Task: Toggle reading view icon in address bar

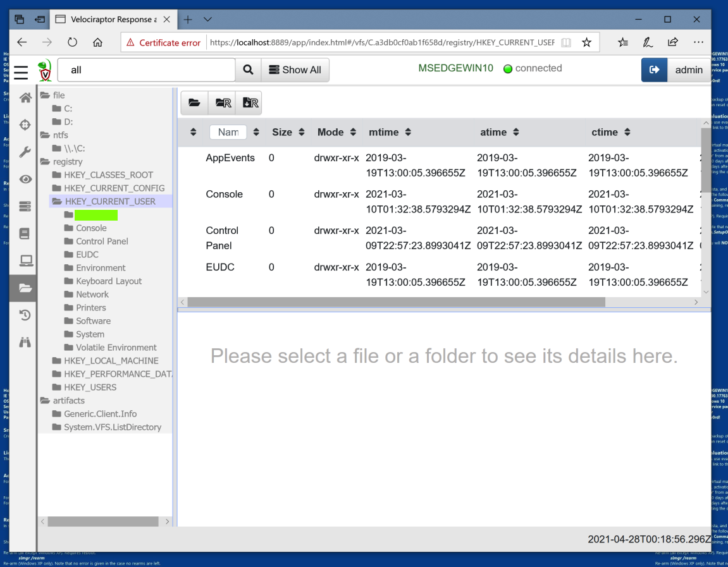Action: (x=566, y=43)
